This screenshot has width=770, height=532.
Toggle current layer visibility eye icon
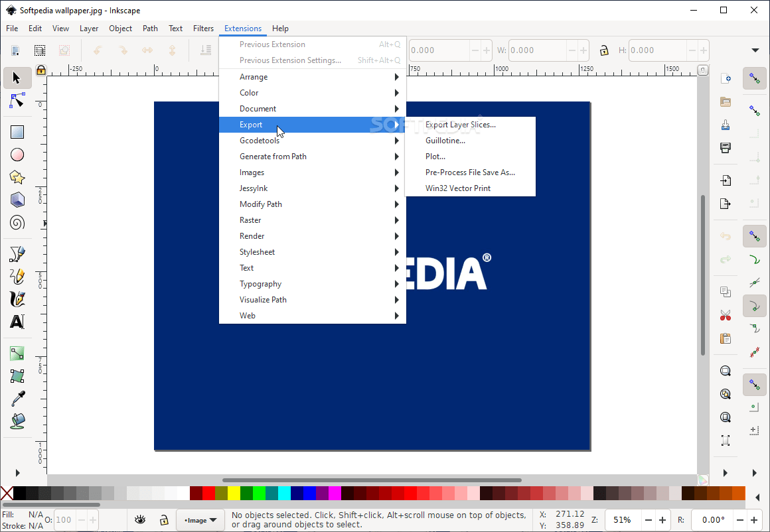(x=140, y=520)
